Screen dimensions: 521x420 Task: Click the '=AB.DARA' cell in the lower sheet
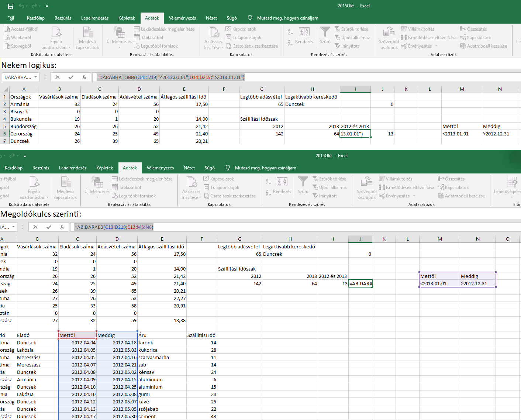(360, 283)
